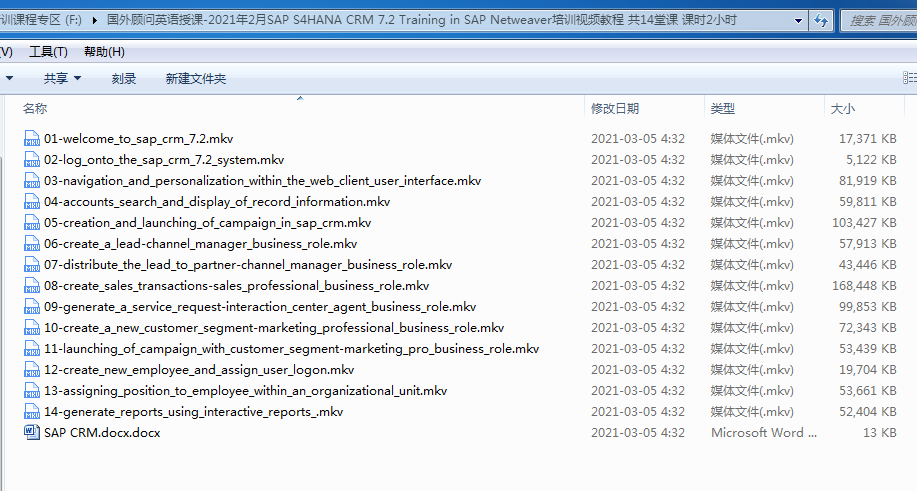Viewport: 917px width, 491px height.
Task: Select the file name 11-launching_of_campaign_with_customer_segment-marketing_pro_business_role.mkv
Action: pyautogui.click(x=292, y=350)
